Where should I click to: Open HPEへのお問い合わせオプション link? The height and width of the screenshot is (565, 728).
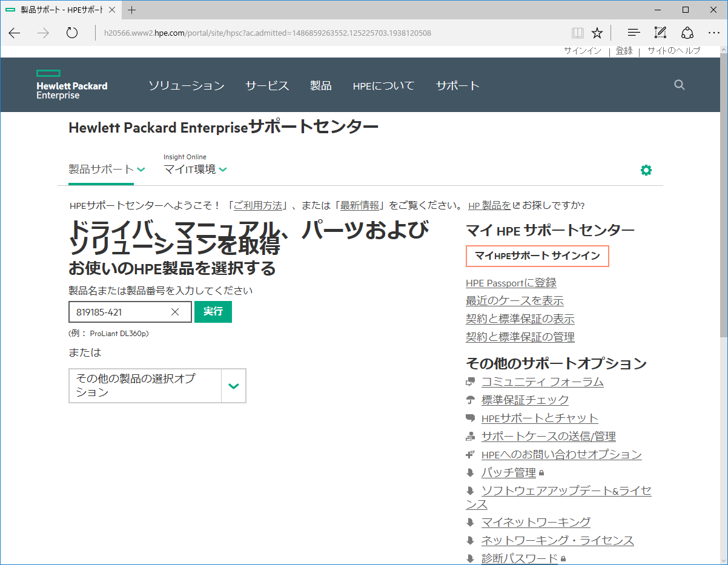(x=561, y=455)
